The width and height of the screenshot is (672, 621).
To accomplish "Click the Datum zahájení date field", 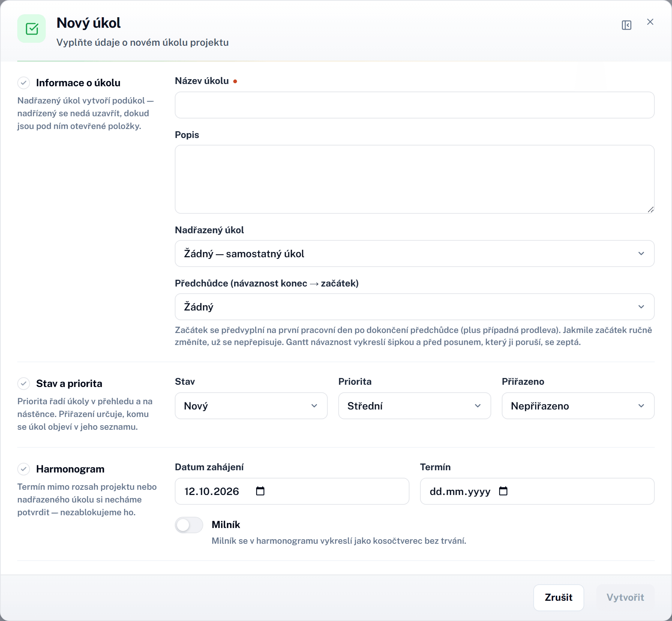I will coord(292,491).
